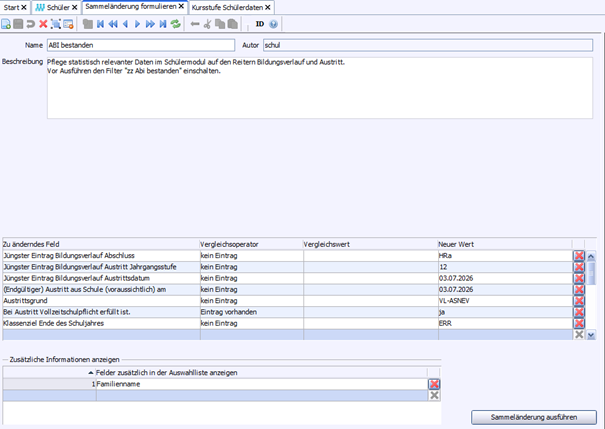Click the red X delete toolbar icon
The image size is (605, 429).
coord(43,23)
